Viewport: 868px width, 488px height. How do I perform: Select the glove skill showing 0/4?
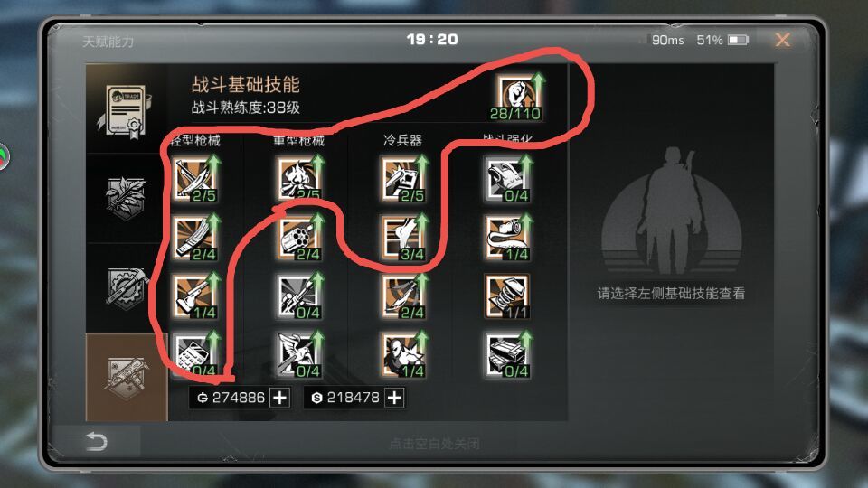507,179
